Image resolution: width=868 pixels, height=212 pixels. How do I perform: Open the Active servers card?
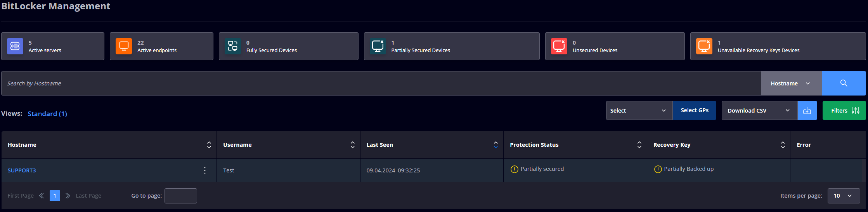click(53, 46)
